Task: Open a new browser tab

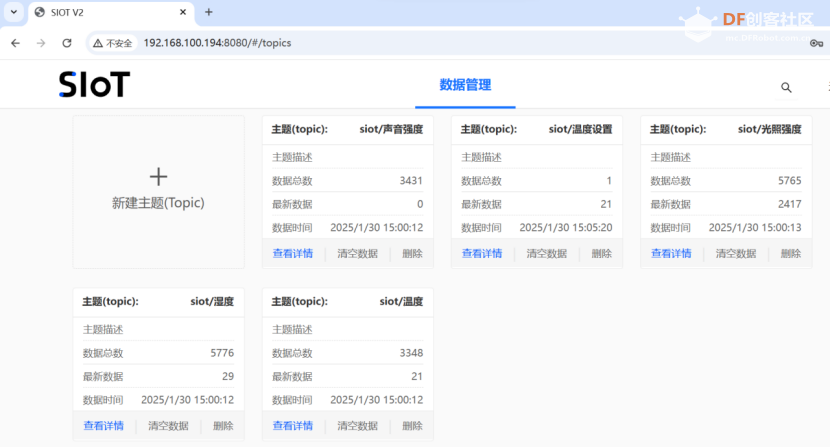Action: [x=209, y=12]
